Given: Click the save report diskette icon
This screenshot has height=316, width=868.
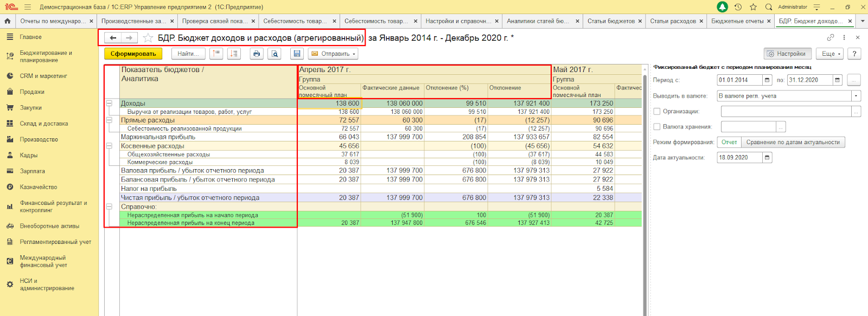Looking at the screenshot, I should [x=296, y=54].
